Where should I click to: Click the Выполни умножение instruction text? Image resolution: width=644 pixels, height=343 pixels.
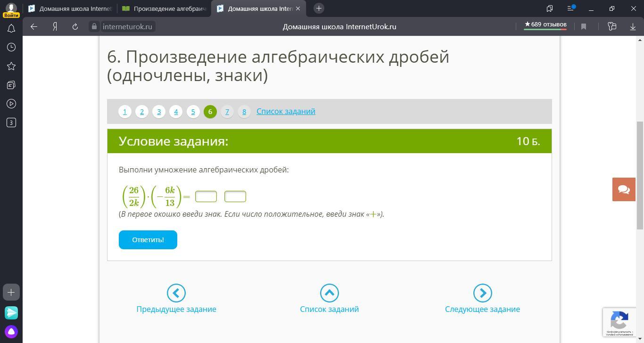pos(204,170)
